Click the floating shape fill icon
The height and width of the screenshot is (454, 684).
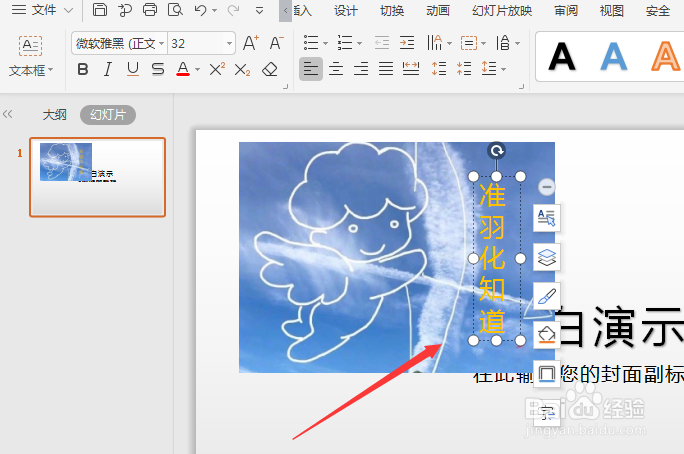(x=547, y=335)
